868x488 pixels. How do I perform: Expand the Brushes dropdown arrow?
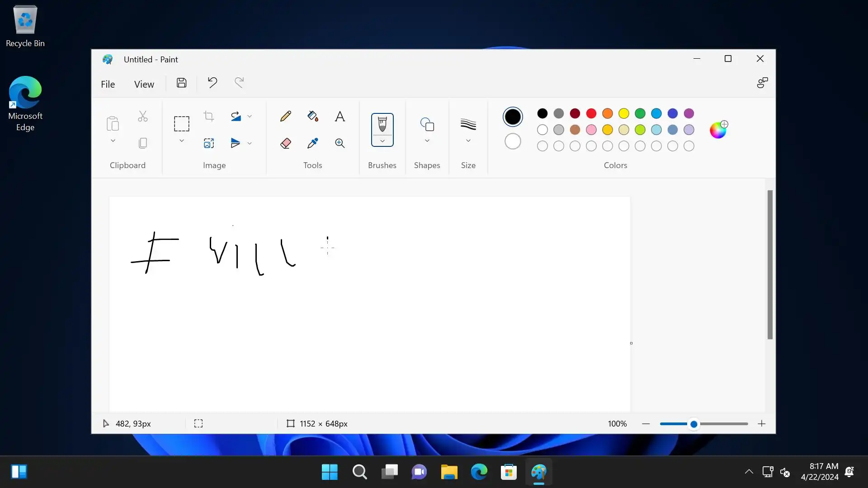tap(382, 141)
